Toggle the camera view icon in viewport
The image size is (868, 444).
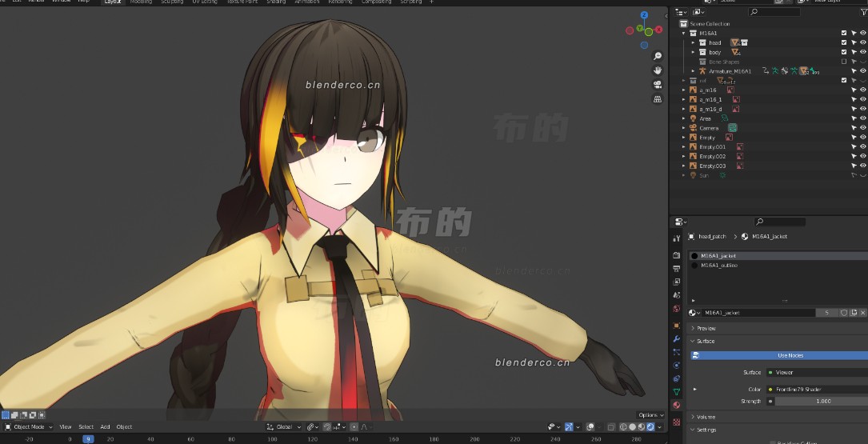658,85
